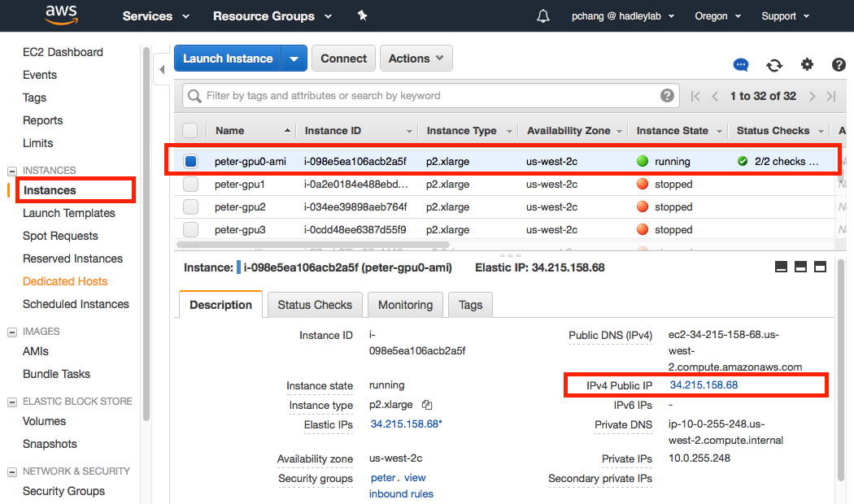Open the Services dropdown menu
Screen dimensions: 854x504
coord(156,16)
